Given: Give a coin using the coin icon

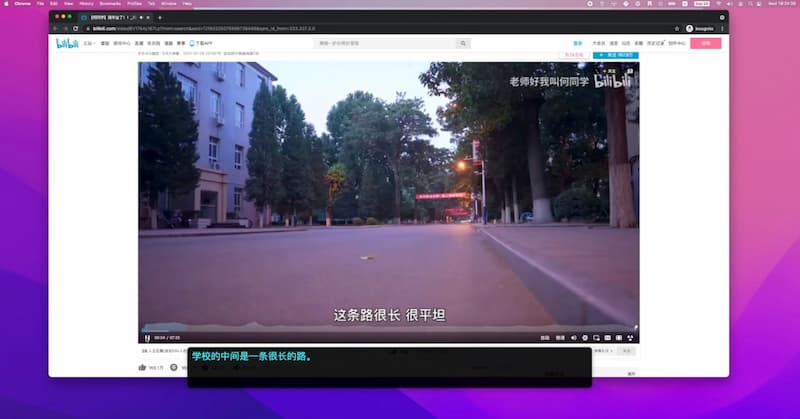Looking at the screenshot, I should pos(174,367).
